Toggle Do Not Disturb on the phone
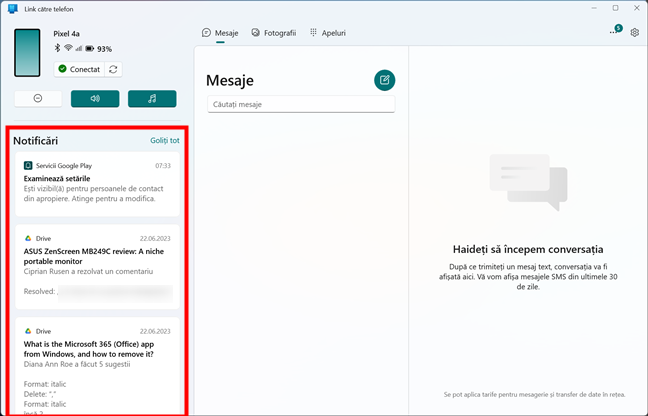Viewport: 648px width, 416px height. point(38,98)
